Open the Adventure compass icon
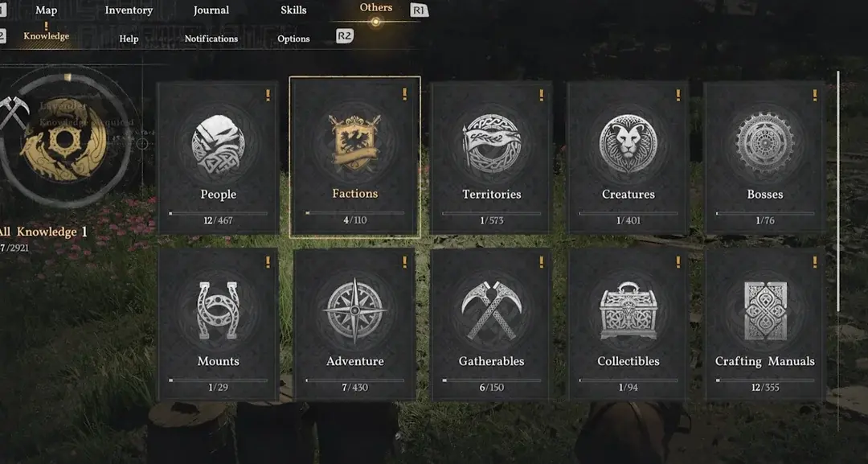868x464 pixels. 355,310
